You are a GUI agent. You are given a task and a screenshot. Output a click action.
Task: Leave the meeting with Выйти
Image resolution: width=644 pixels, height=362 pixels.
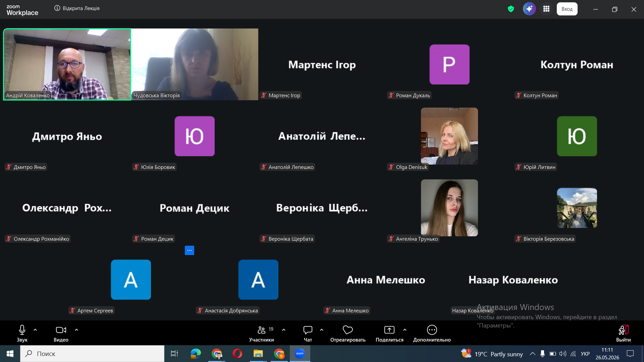coord(624,334)
